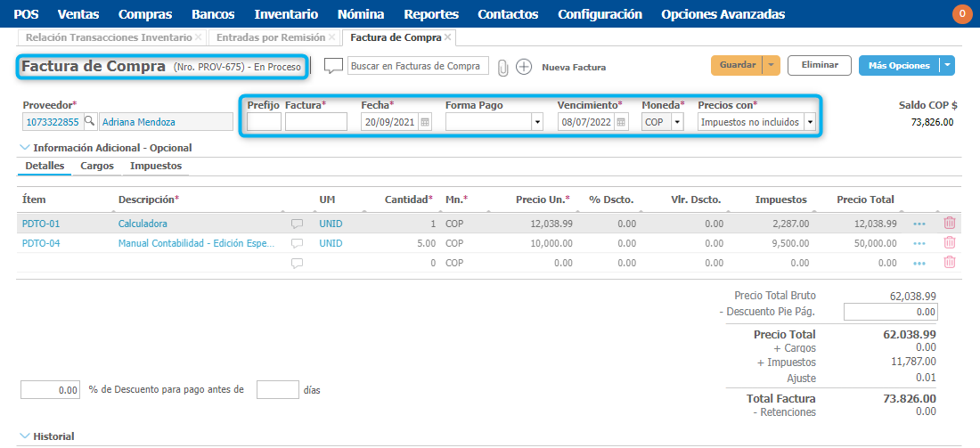Open the Forma Pago dropdown
Viewport: 980px width, 448px height.
[536, 122]
